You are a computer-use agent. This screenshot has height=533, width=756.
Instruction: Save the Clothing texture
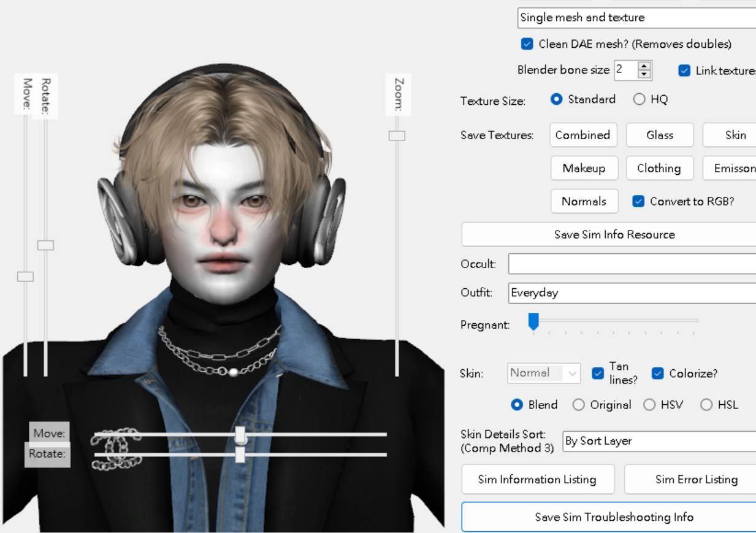click(x=660, y=168)
